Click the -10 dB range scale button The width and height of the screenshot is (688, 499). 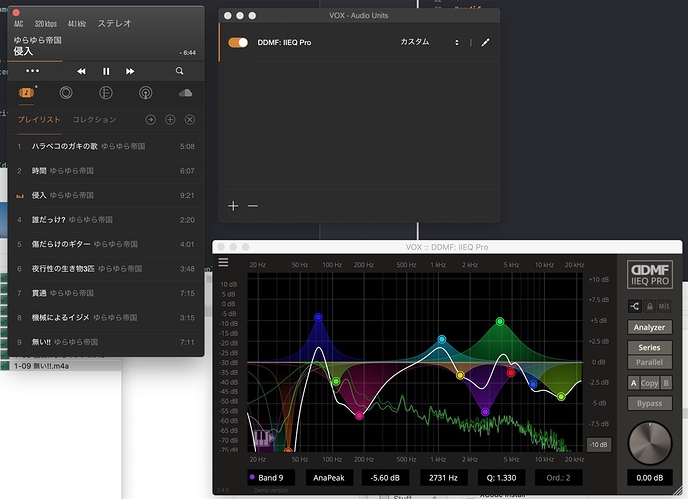click(x=599, y=445)
